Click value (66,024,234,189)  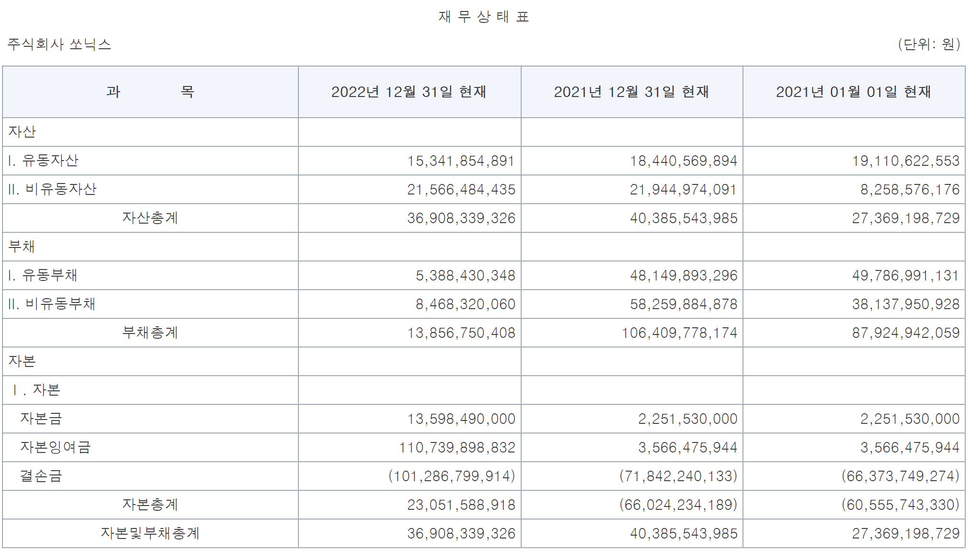click(678, 505)
